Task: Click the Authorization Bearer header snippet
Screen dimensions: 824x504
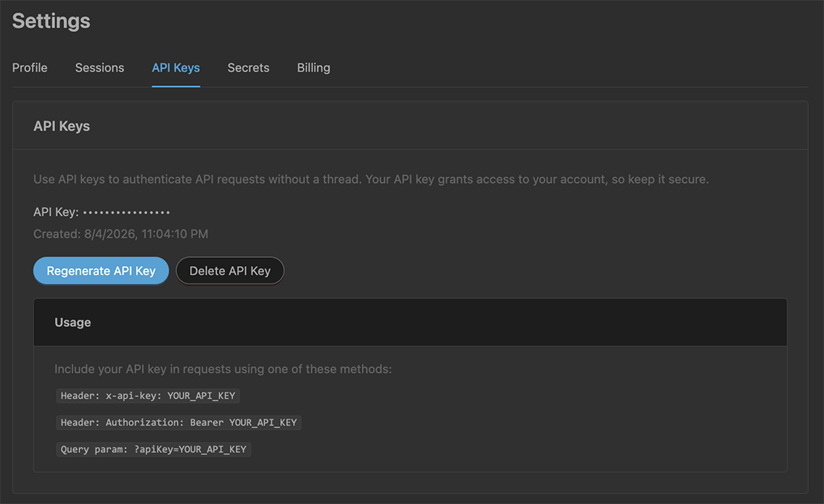Action: click(179, 422)
